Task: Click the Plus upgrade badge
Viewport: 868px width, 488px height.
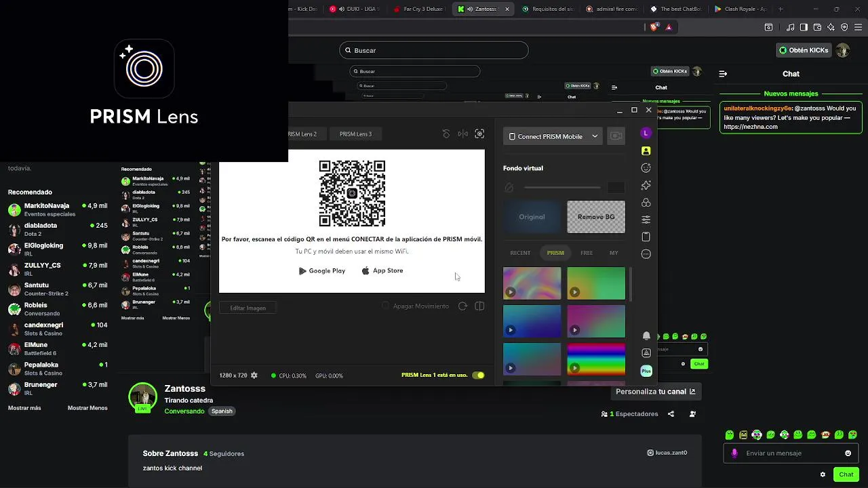Action: pos(646,371)
